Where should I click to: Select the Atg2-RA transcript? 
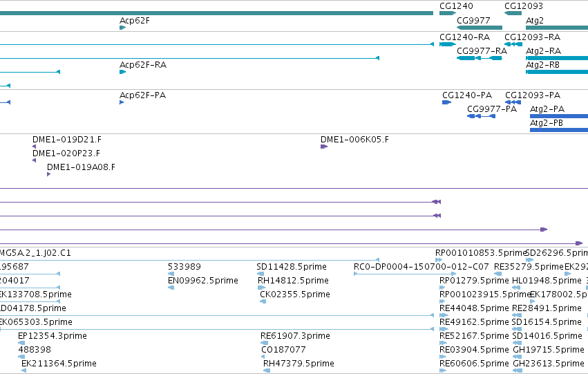point(557,58)
